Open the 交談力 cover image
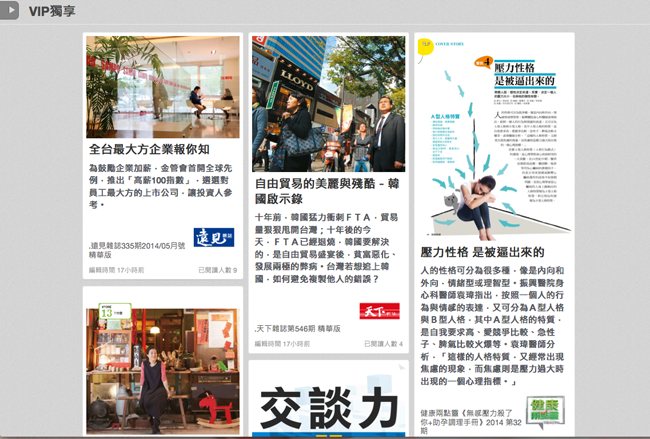This screenshot has width=650, height=439. point(328,400)
